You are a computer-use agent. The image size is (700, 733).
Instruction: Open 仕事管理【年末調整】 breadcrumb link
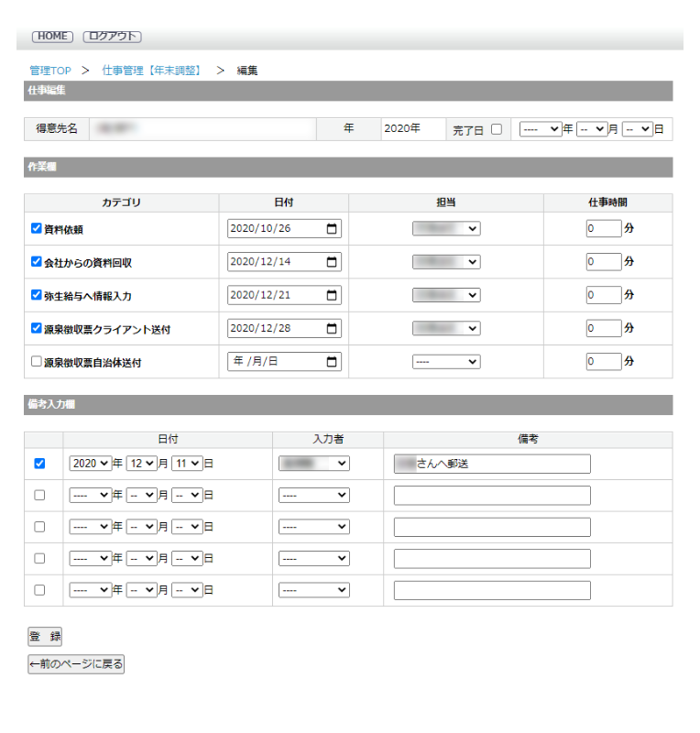tap(151, 70)
